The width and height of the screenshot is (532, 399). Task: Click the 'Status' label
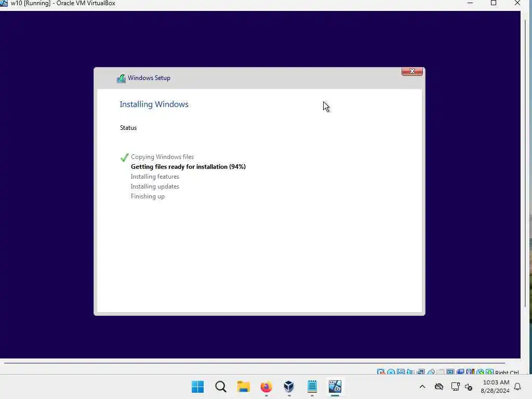click(128, 128)
